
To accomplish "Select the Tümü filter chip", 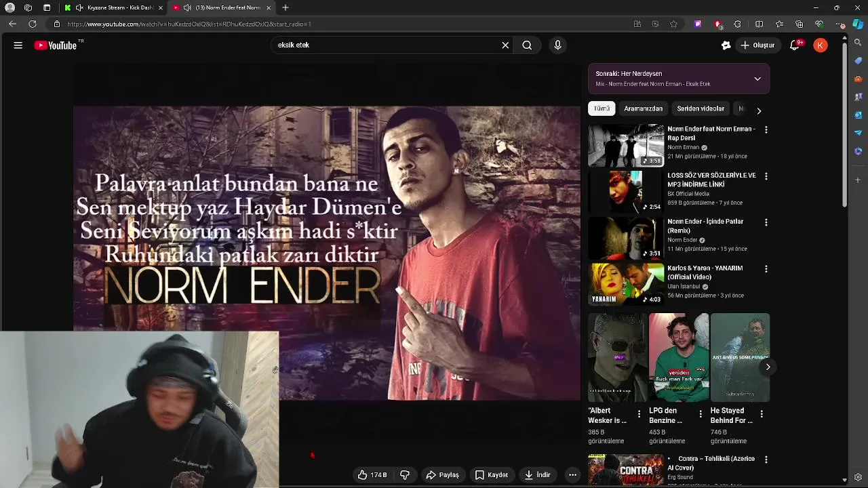I will pos(601,108).
